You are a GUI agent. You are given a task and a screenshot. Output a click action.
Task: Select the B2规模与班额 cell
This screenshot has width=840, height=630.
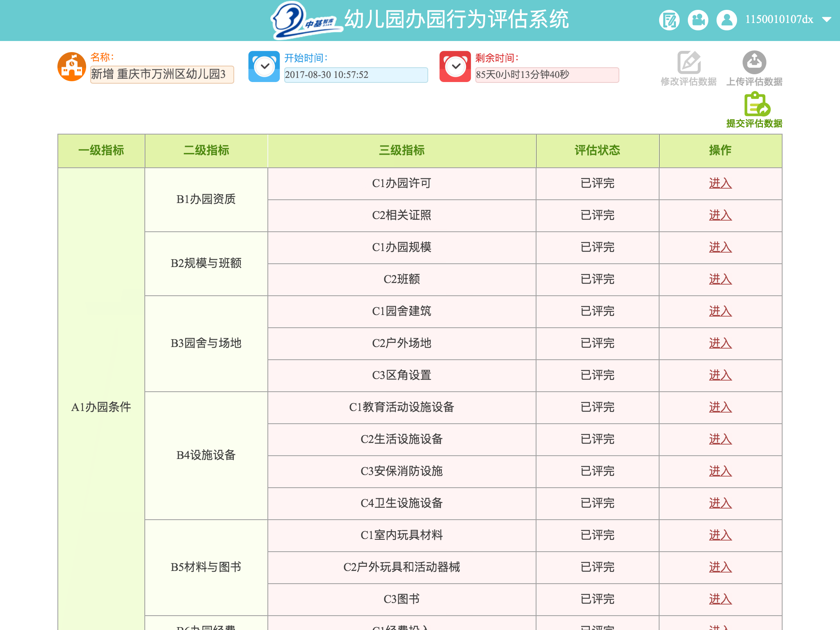pyautogui.click(x=206, y=263)
